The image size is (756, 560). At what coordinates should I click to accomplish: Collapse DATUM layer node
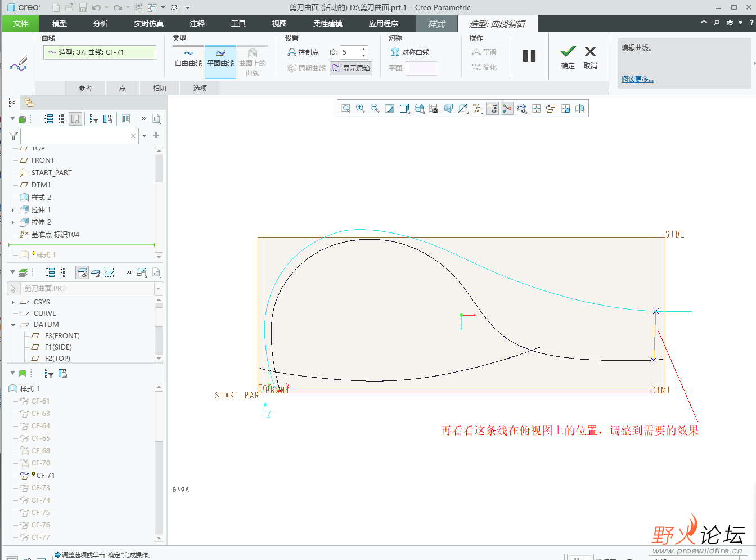click(x=13, y=325)
